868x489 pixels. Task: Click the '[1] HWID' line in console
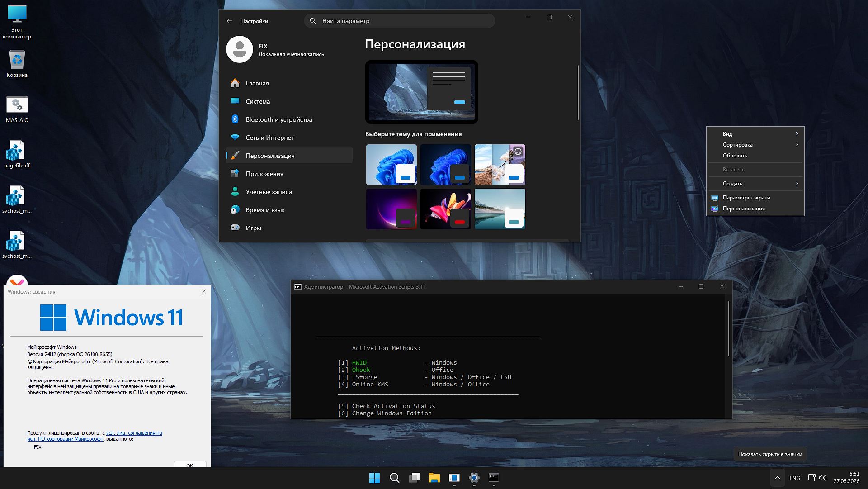397,363
